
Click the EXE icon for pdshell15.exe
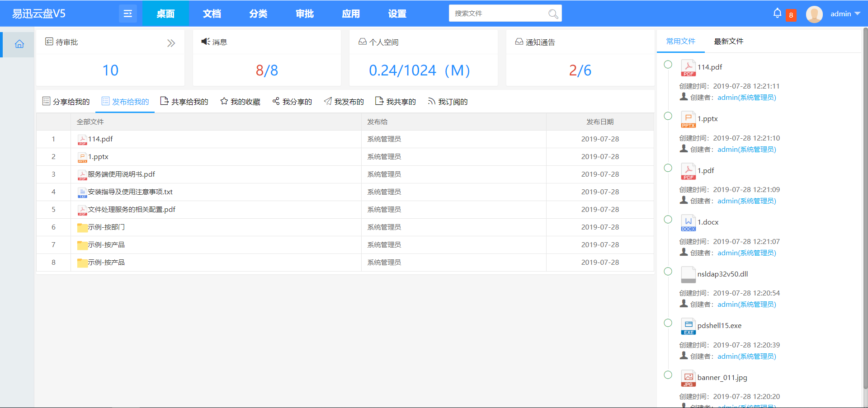click(x=688, y=327)
